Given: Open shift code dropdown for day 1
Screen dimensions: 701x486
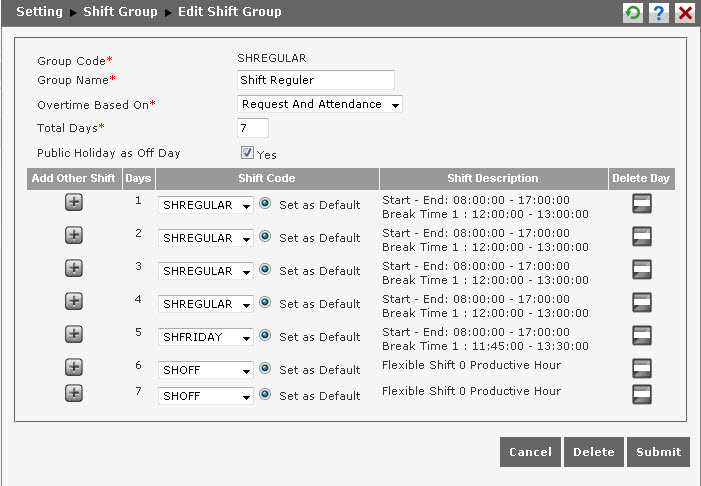Looking at the screenshot, I should (x=206, y=205).
